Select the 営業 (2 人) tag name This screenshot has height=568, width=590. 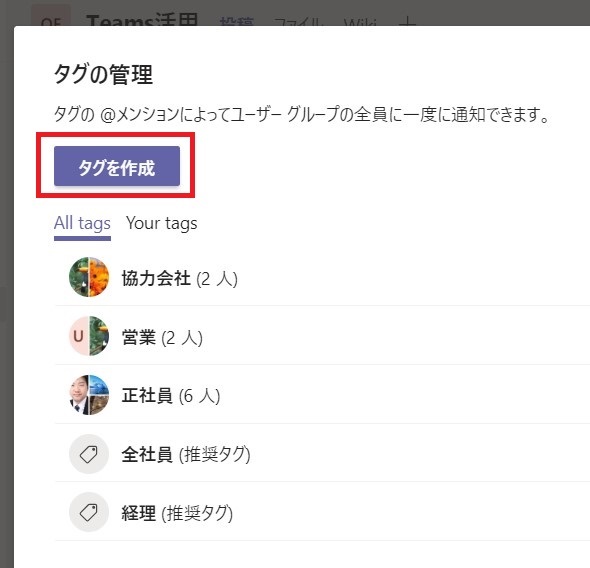(x=162, y=337)
